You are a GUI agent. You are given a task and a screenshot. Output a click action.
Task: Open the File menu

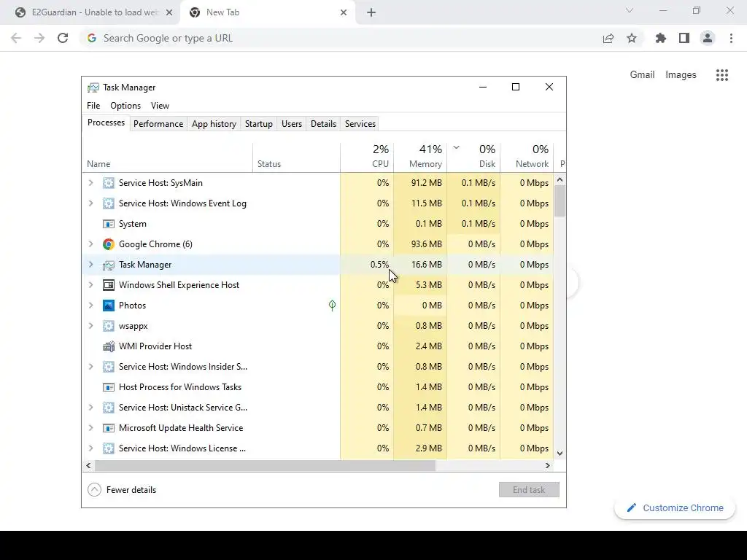coord(93,106)
